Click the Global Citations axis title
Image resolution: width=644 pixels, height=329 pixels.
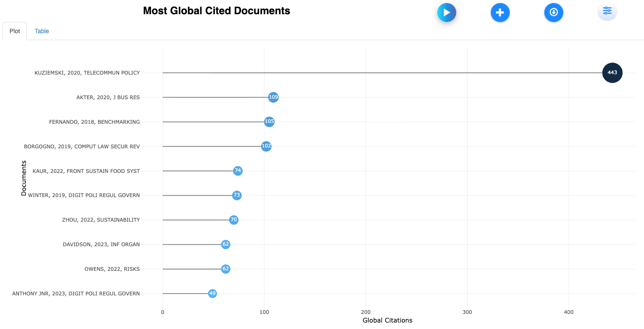click(387, 320)
